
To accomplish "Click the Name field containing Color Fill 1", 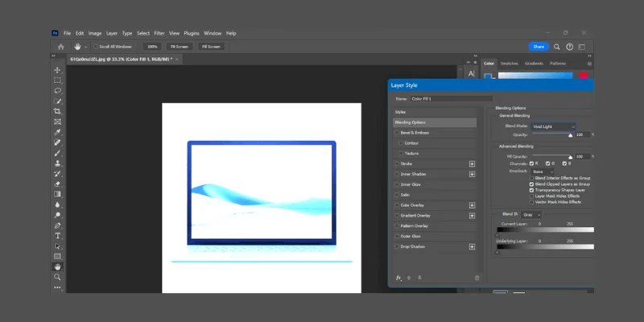I will (452, 99).
